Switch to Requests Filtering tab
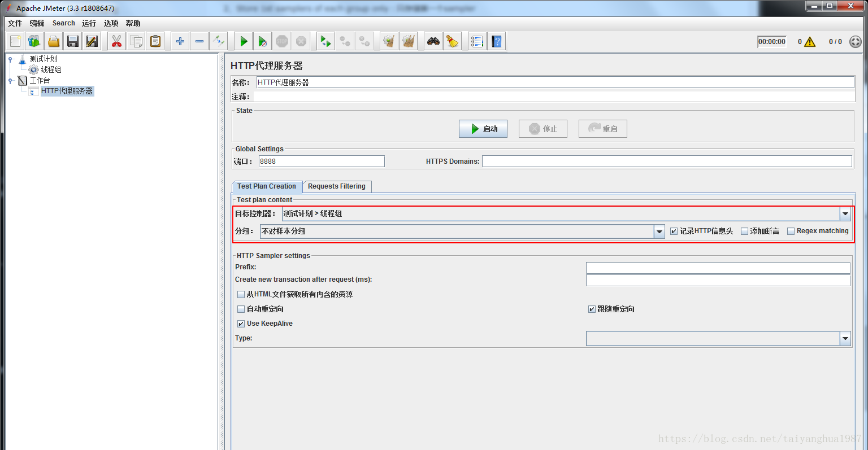 (337, 186)
